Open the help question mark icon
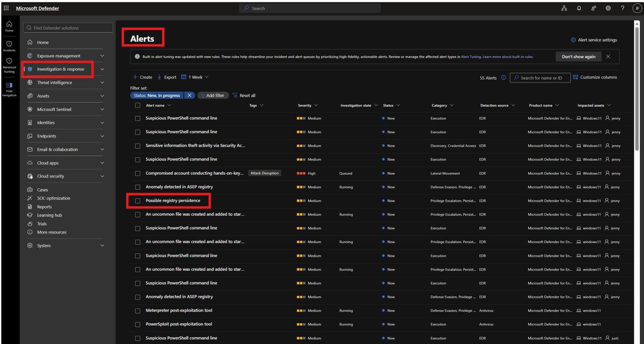Screen dimensions: 644x344 622,8
